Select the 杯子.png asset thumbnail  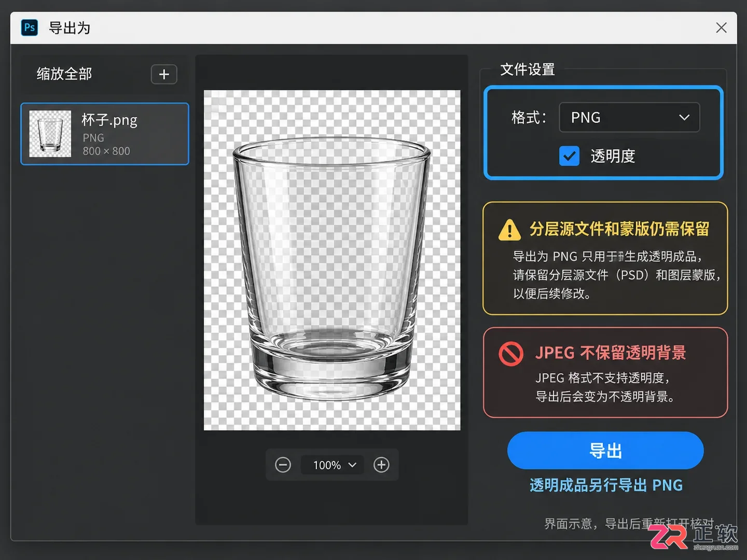tap(50, 134)
